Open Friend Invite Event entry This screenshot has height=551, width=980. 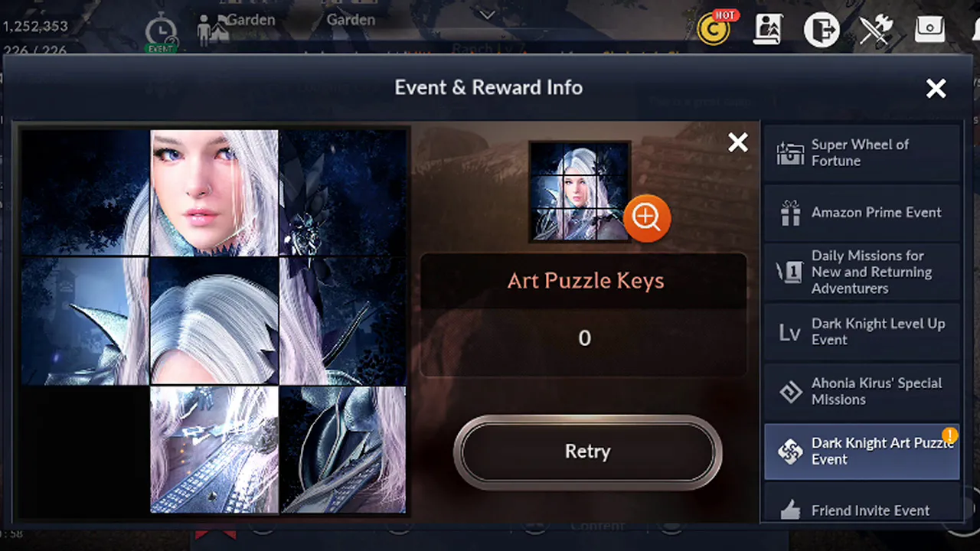tap(862, 510)
